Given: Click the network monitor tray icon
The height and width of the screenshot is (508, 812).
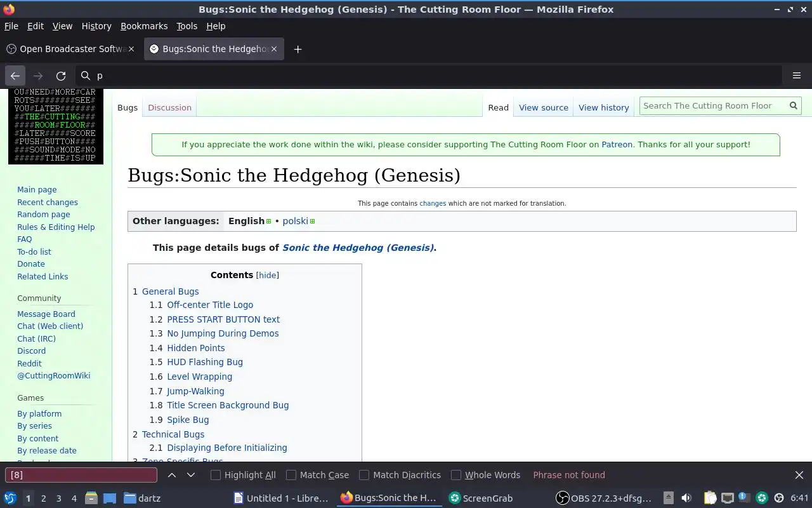Looking at the screenshot, I should click(x=727, y=498).
